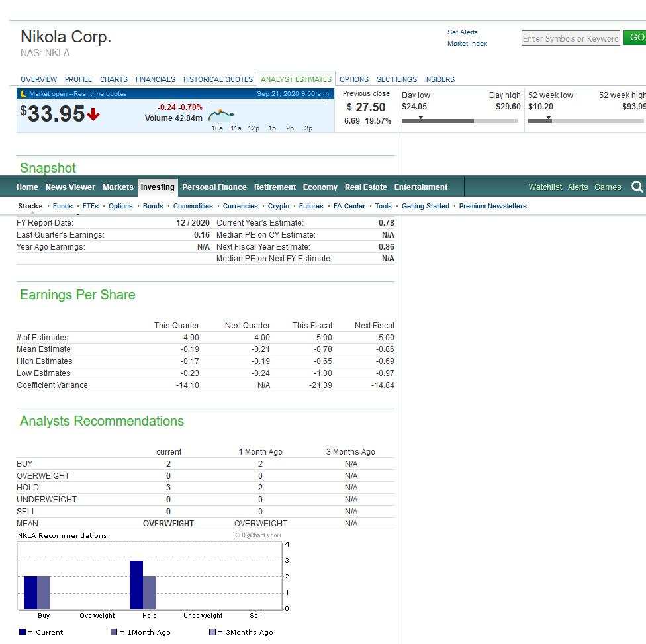Viewport: 646px width, 644px height.
Task: Open the Overview tab
Action: [x=39, y=79]
